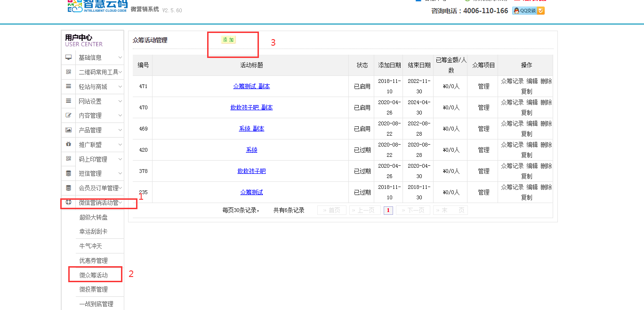Click the database icon beside 短信管理

coord(69,173)
